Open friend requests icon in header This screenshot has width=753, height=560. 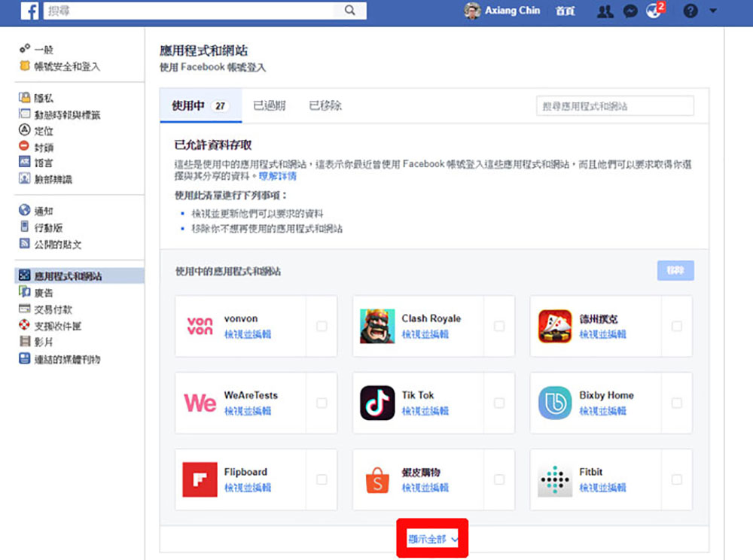click(x=605, y=11)
